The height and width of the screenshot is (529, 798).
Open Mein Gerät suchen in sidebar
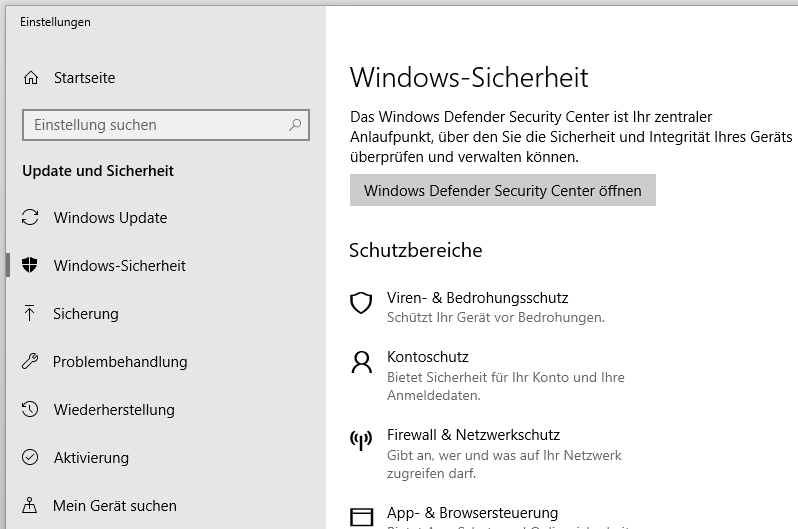(x=115, y=506)
